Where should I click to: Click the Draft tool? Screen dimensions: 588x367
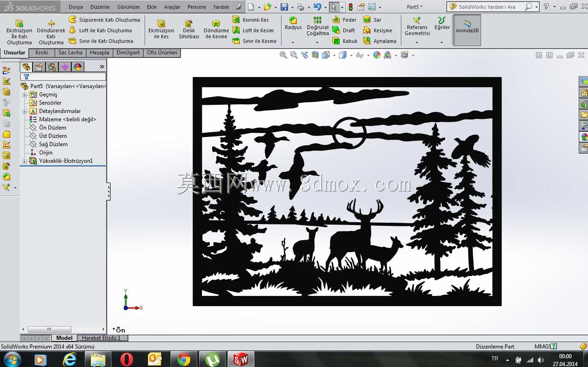click(x=343, y=30)
